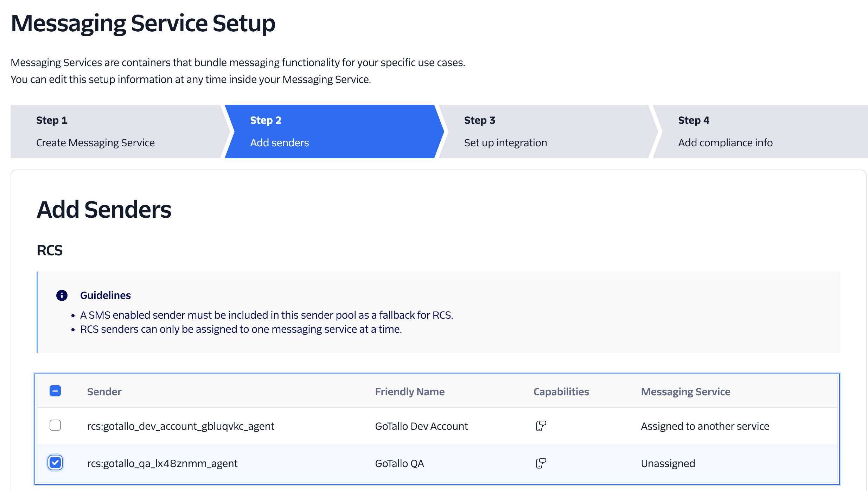Click the Friendly Name column header
This screenshot has width=868, height=491.
[x=410, y=392]
